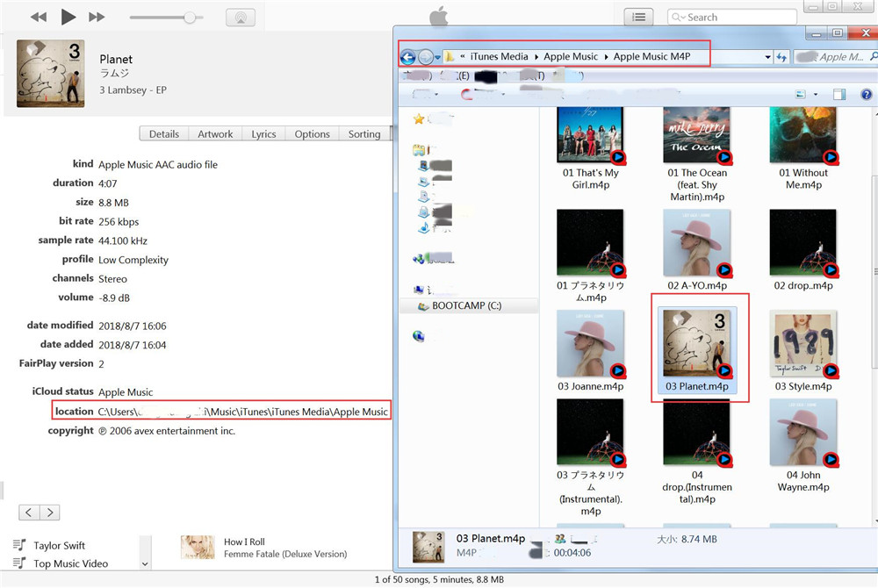Select file 02 drop..m4p
Image resolution: width=878 pixels, height=588 pixels.
803,250
